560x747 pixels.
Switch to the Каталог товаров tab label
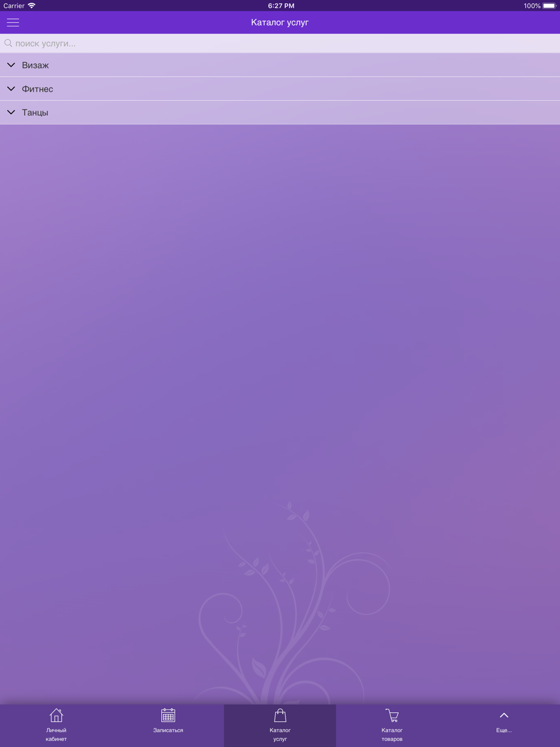point(392,735)
